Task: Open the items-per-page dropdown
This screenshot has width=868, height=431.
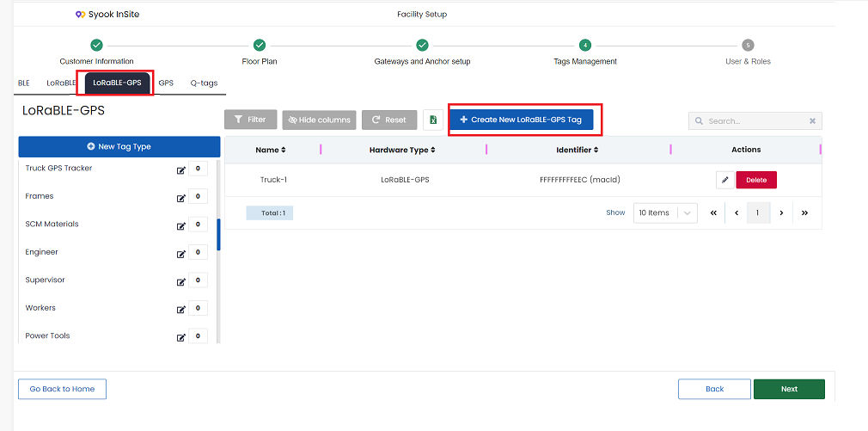Action: tap(665, 212)
